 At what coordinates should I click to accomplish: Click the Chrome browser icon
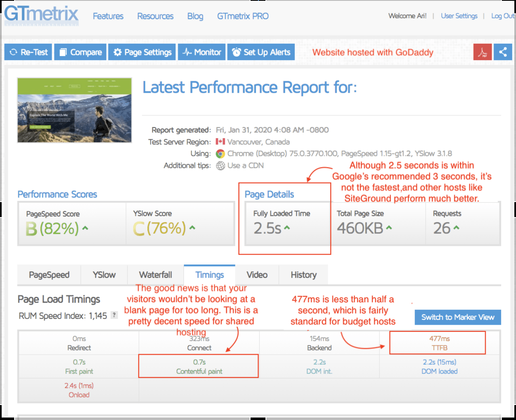220,154
